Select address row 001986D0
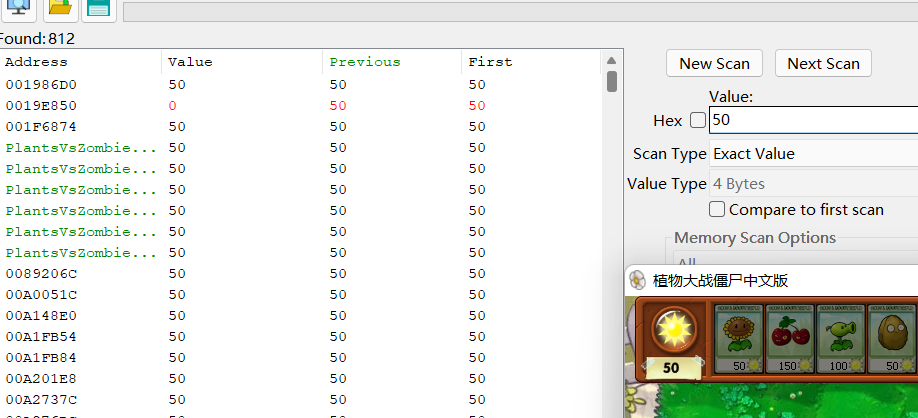Screen dimensions: 918x418 302,85
